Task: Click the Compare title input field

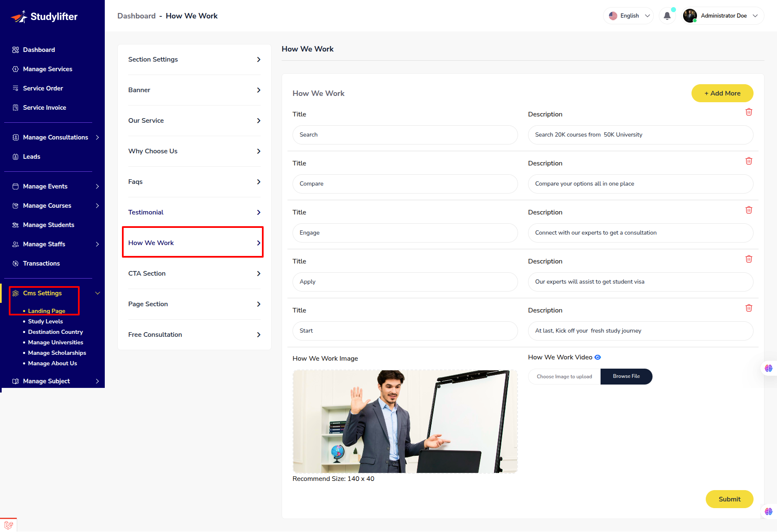Action: [x=405, y=184]
